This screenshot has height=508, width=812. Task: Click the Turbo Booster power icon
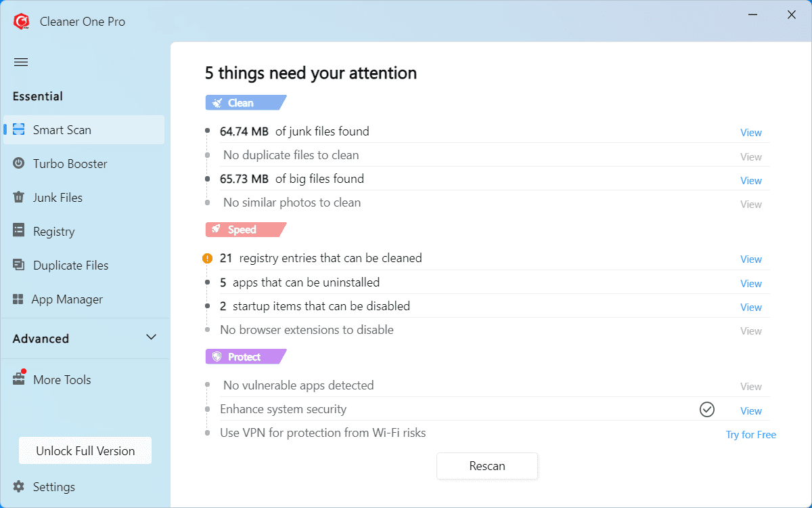pyautogui.click(x=19, y=163)
